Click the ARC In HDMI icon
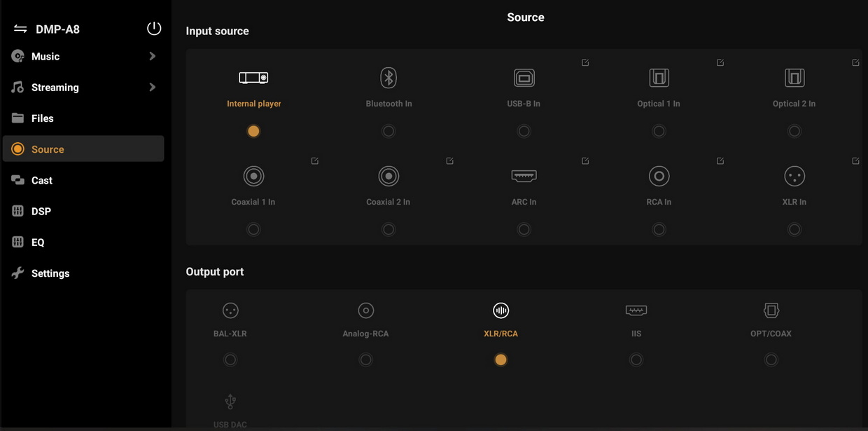This screenshot has width=868, height=431. tap(524, 176)
